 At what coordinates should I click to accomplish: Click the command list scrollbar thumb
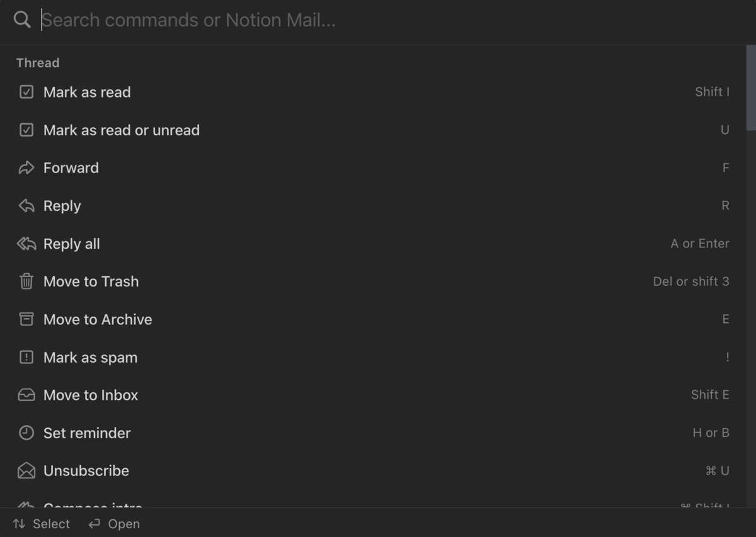click(751, 88)
